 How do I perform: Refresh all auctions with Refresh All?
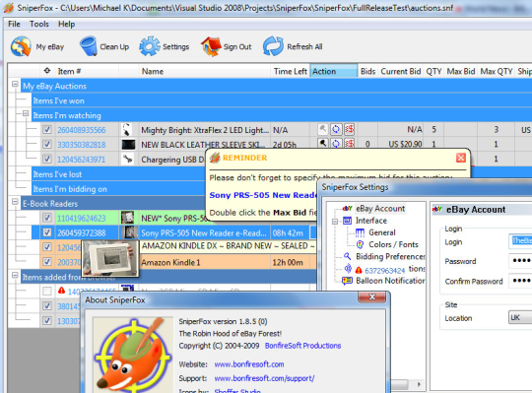point(293,46)
